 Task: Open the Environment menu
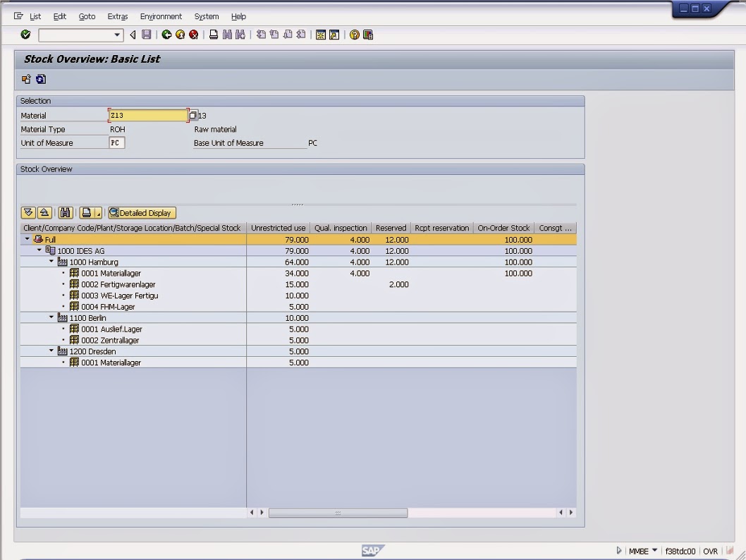tap(161, 16)
